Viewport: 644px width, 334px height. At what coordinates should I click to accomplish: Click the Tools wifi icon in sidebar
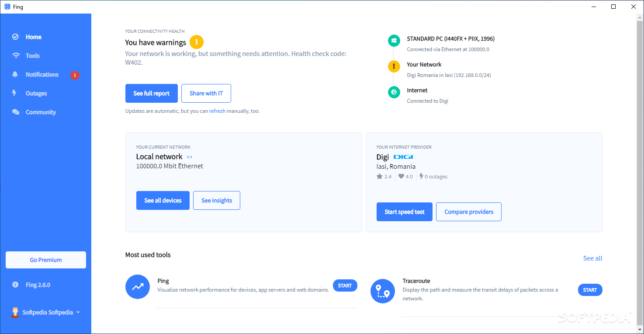coord(16,56)
